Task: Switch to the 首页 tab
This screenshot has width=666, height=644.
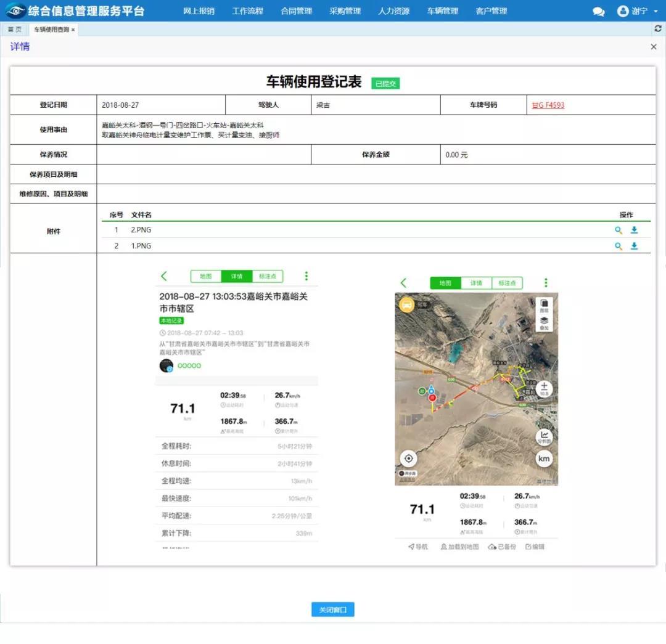Action: pyautogui.click(x=14, y=30)
